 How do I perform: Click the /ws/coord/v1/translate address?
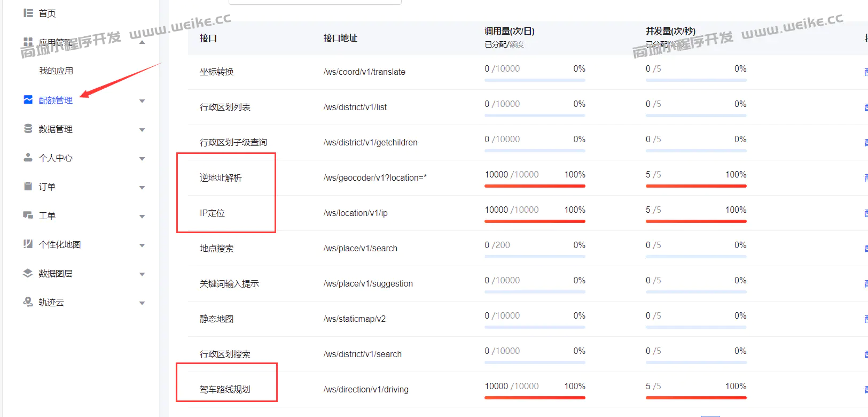tap(364, 72)
